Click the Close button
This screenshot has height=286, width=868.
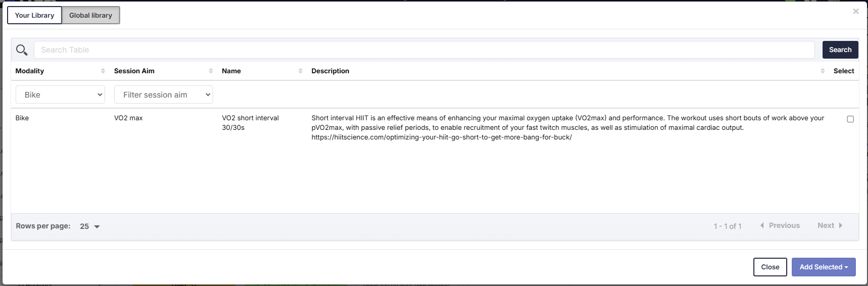pos(770,267)
